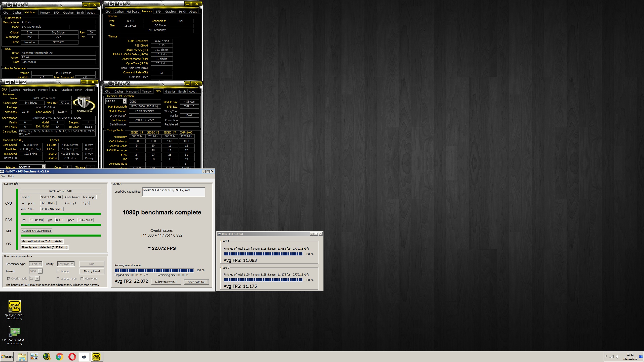
Task: Launch the Opera browser from the taskbar
Action: tap(72, 357)
